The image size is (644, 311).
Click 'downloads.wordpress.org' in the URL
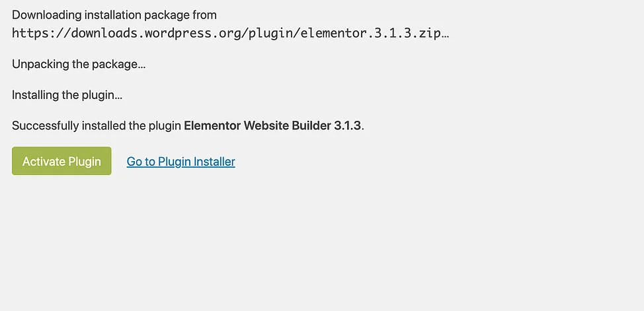click(155, 33)
